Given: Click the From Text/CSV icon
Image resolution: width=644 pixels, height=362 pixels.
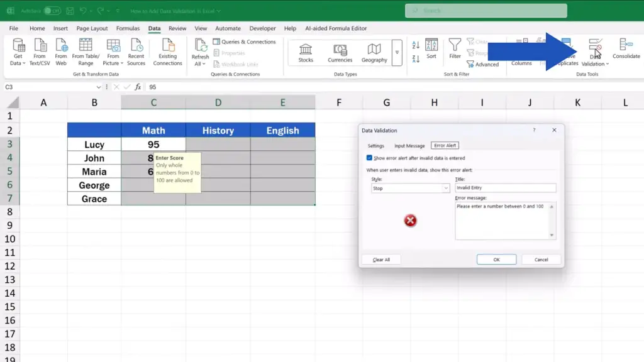Looking at the screenshot, I should tap(40, 46).
